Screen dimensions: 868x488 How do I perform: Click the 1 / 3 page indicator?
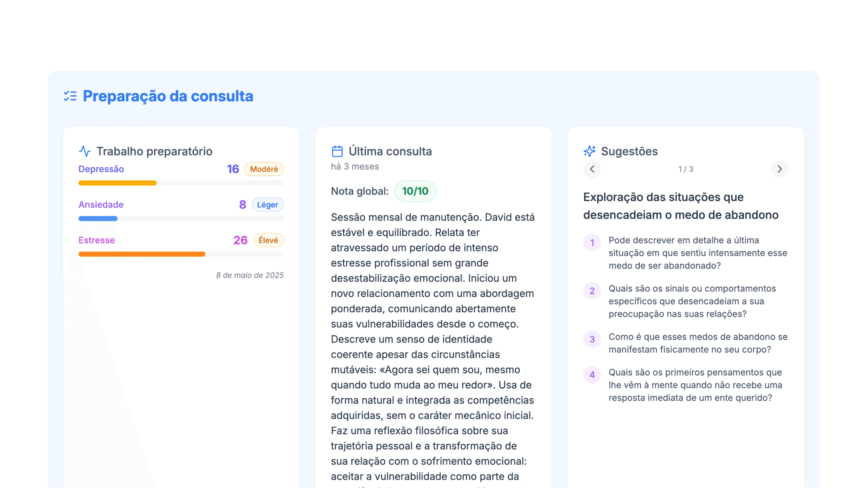coord(686,169)
